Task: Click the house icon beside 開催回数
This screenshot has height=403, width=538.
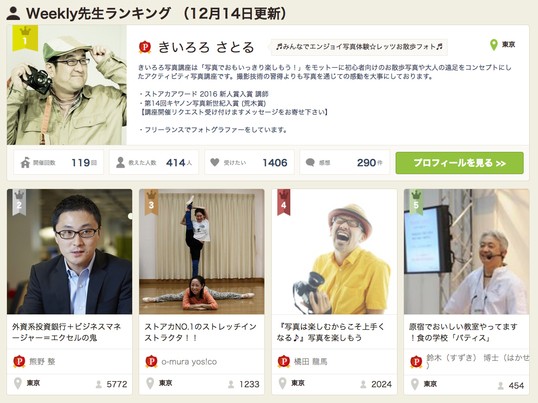Action: click(25, 163)
